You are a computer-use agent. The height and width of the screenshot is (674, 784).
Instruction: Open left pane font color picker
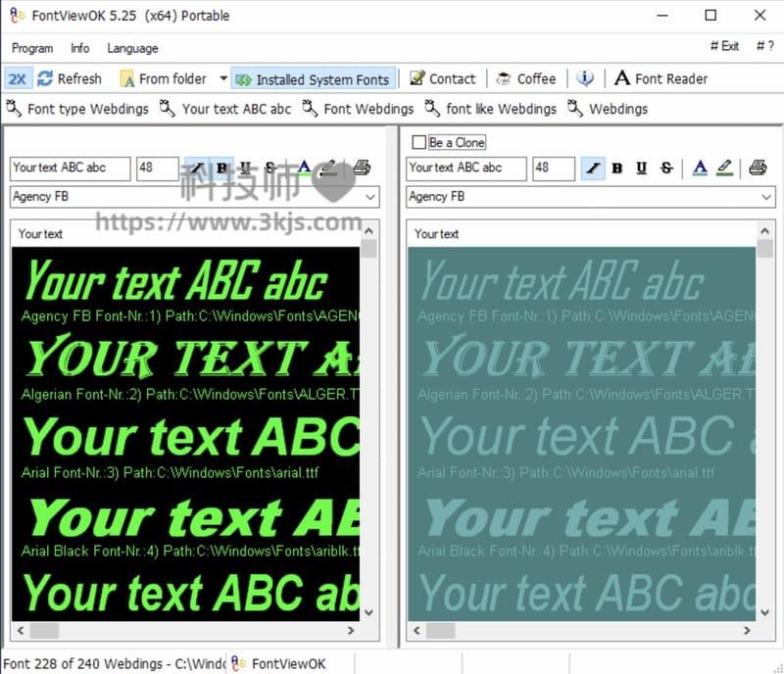click(x=304, y=168)
